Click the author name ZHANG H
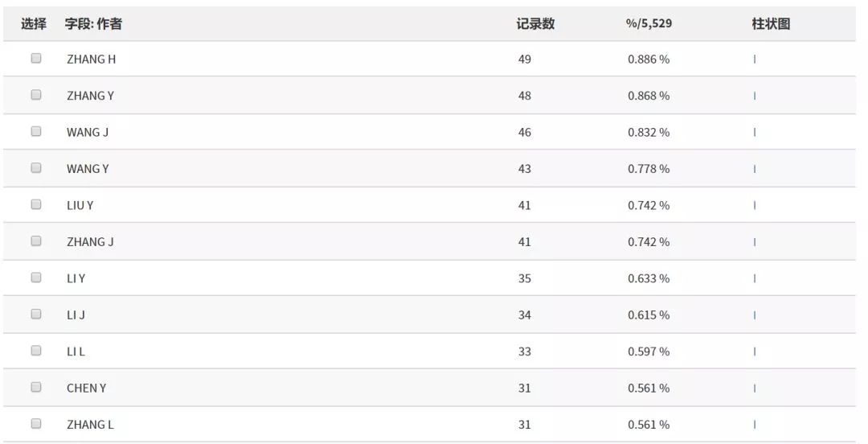The image size is (868, 444). coord(91,59)
